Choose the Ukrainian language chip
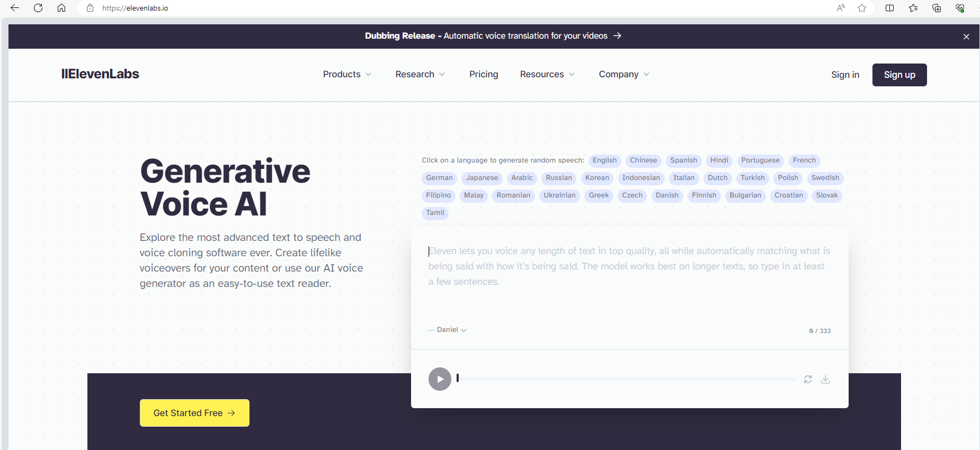 (559, 195)
